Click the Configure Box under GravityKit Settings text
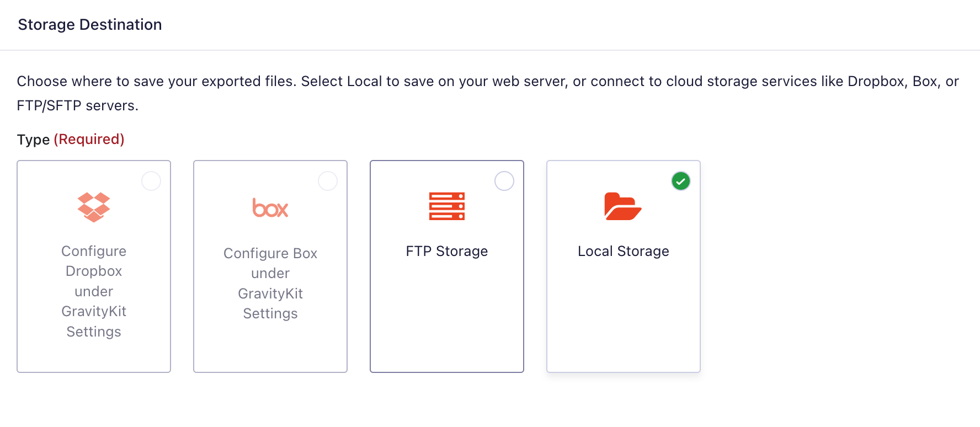 [270, 283]
